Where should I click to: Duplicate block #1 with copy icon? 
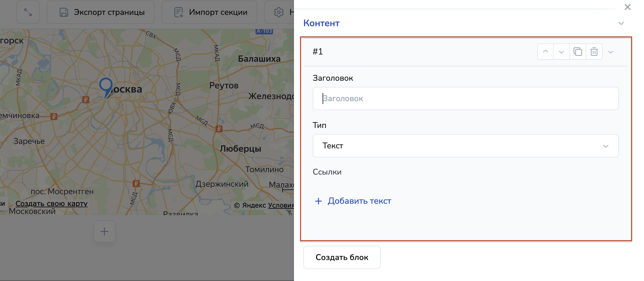(577, 52)
